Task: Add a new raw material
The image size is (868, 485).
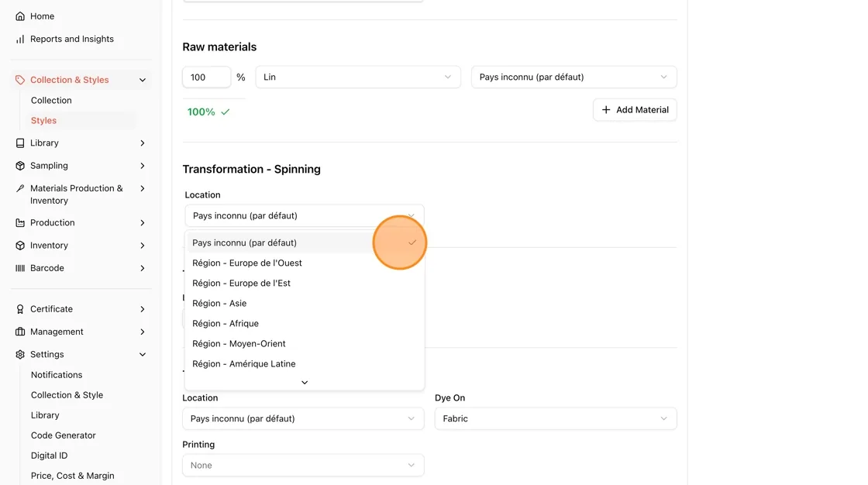Action: click(x=635, y=109)
